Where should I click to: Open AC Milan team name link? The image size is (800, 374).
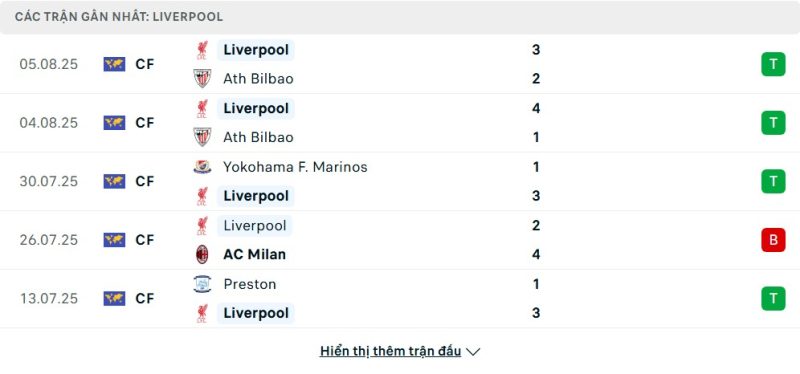(255, 254)
